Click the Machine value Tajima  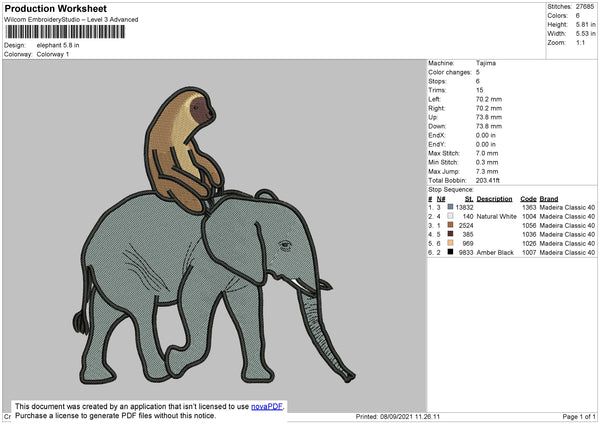click(x=486, y=63)
